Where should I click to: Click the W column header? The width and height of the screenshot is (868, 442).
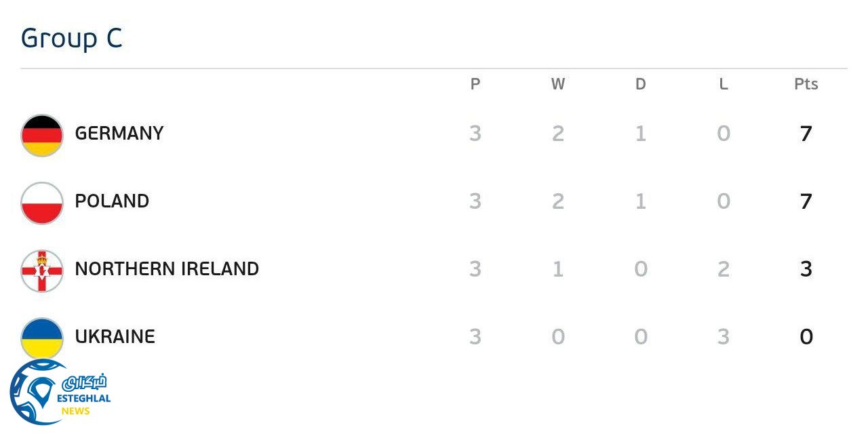(558, 84)
